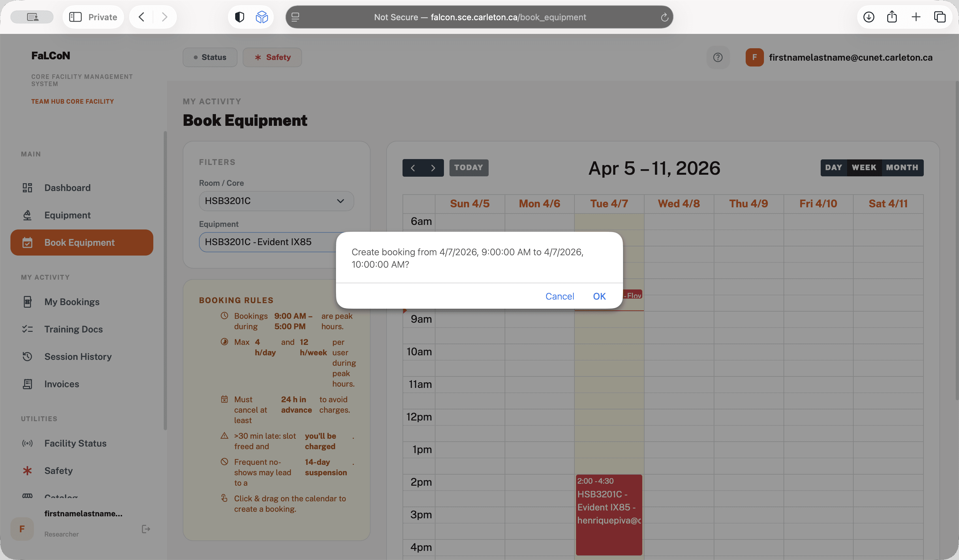The height and width of the screenshot is (560, 959).
Task: Click the Training Docs checklist icon
Action: point(27,329)
